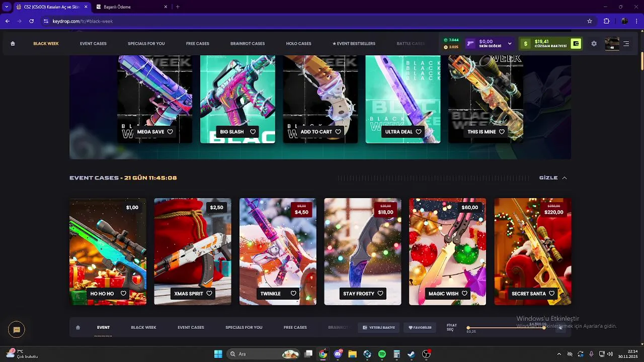Favorite the HO HO HO case heart
The width and height of the screenshot is (644, 362).
click(123, 294)
